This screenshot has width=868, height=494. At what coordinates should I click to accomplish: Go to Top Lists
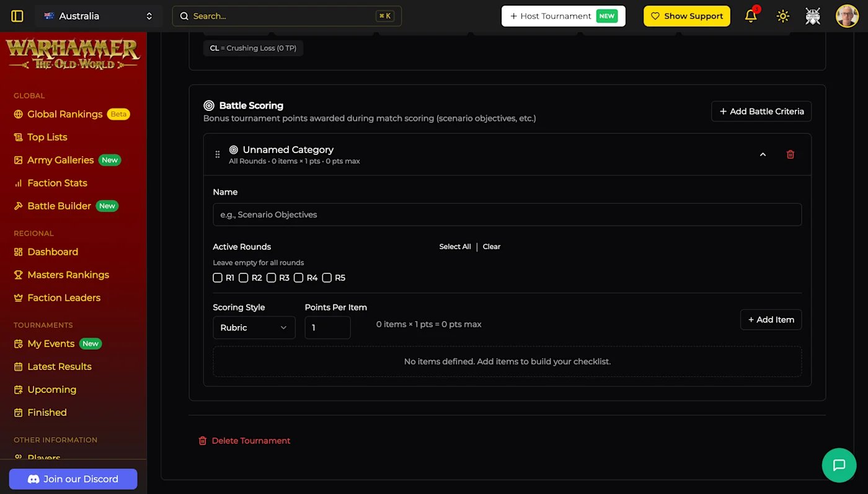(47, 137)
